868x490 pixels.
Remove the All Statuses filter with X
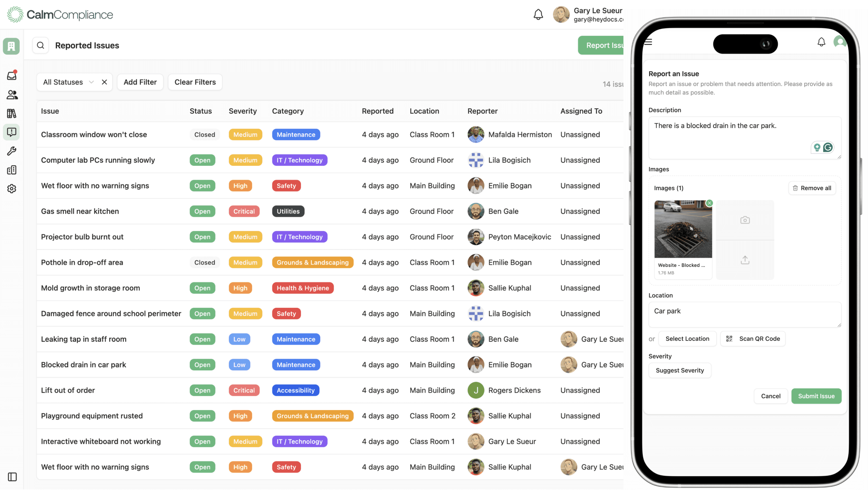coord(104,82)
